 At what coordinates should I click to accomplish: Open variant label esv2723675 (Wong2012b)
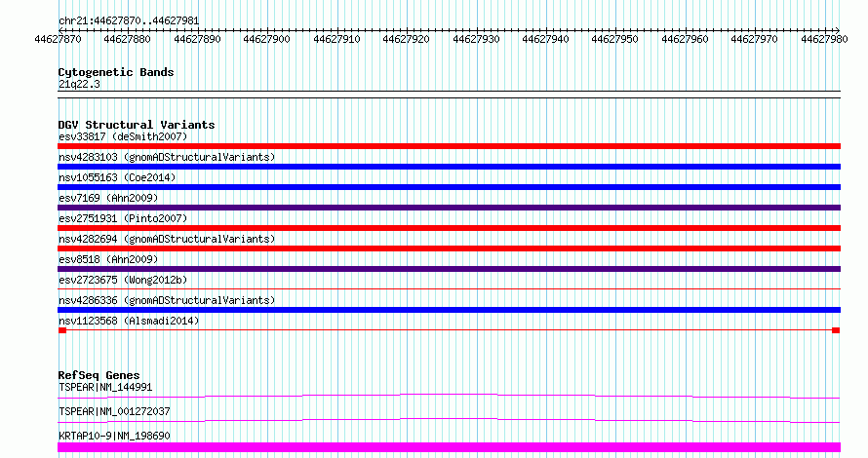coord(123,280)
